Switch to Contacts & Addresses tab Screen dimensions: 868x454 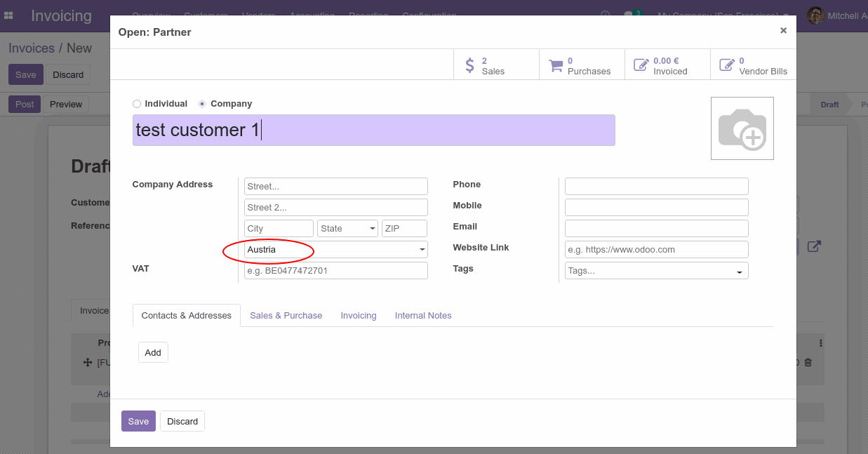point(187,316)
